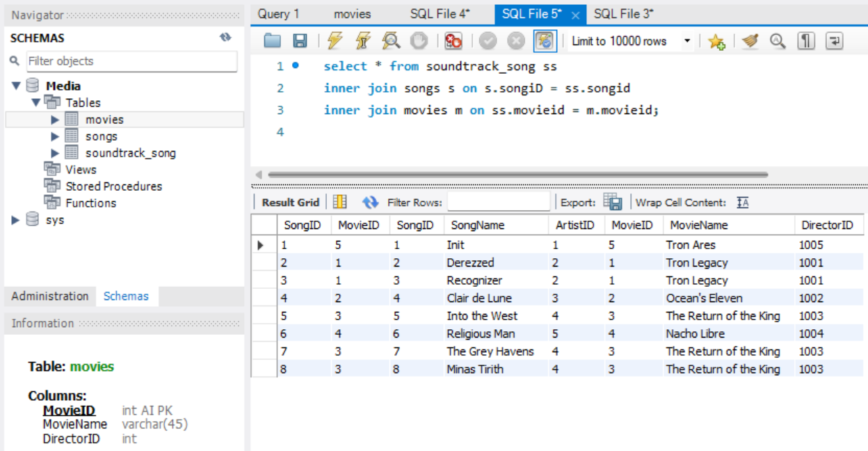Image resolution: width=868 pixels, height=451 pixels.
Task: Toggle Wrap Cell Content in results
Action: pyautogui.click(x=742, y=203)
